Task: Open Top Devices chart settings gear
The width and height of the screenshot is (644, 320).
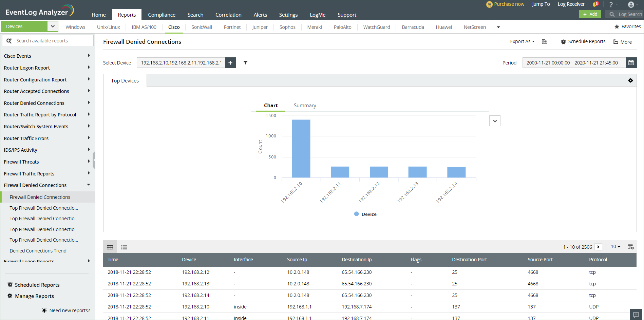Action: pos(630,80)
